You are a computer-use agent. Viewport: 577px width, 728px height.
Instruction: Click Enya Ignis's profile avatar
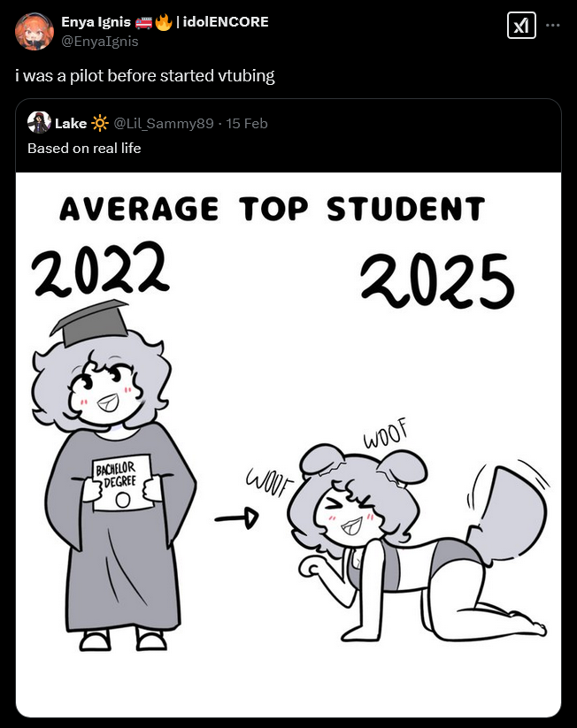coord(35,31)
